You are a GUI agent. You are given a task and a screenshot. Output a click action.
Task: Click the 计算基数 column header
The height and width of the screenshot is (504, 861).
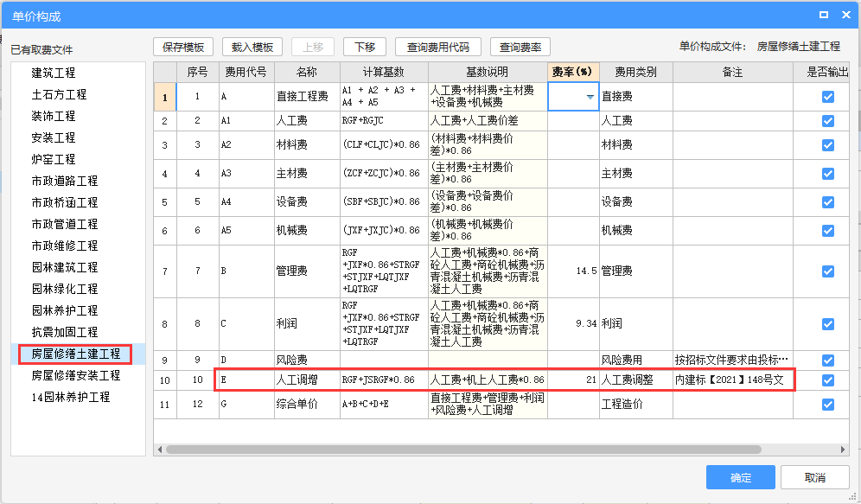[x=384, y=72]
